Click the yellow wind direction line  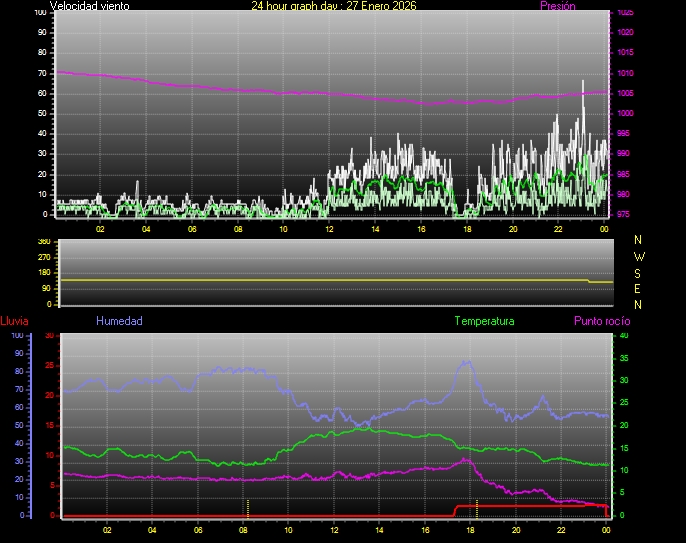click(320, 280)
